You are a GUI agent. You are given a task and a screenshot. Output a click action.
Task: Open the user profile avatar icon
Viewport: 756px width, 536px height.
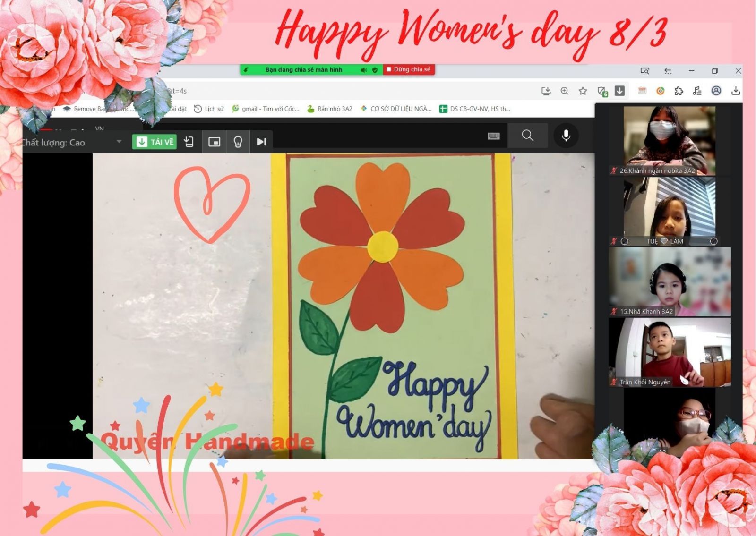coord(716,91)
